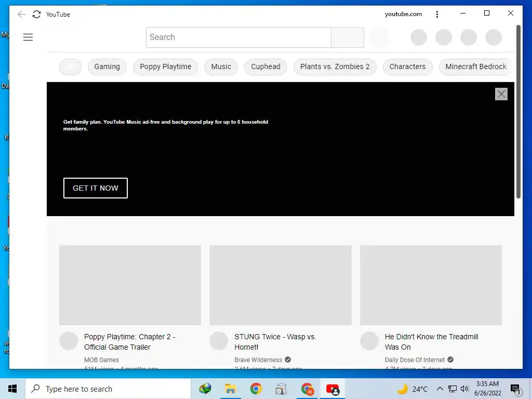The image size is (532, 399).
Task: Open network settings tray icon
Action: coord(453,389)
